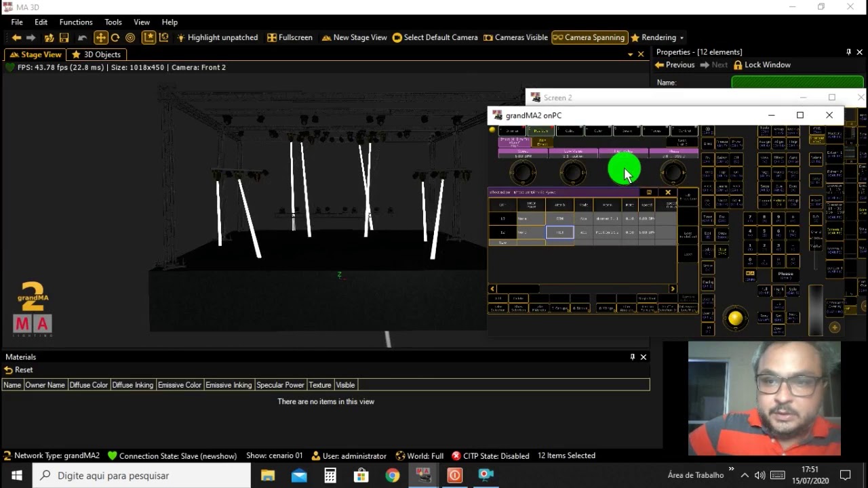
Task: Open the Calculator from the taskbar
Action: (x=330, y=475)
